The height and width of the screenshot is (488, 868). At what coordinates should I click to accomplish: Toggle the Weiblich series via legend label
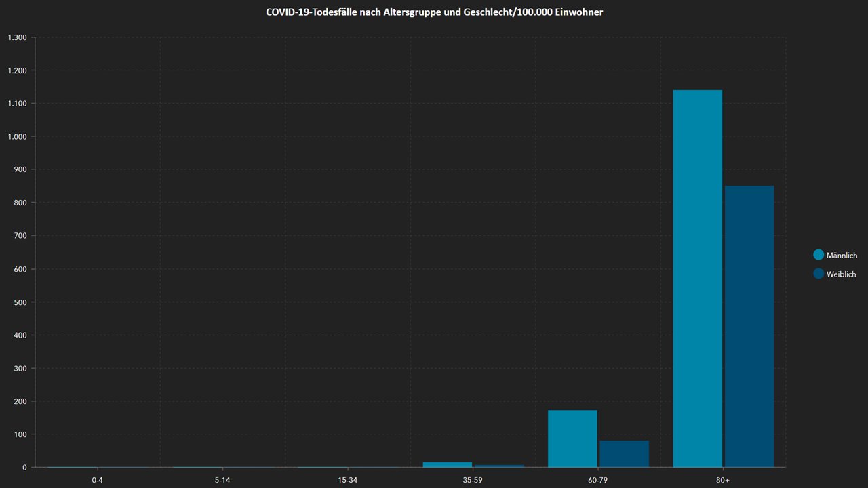point(841,274)
